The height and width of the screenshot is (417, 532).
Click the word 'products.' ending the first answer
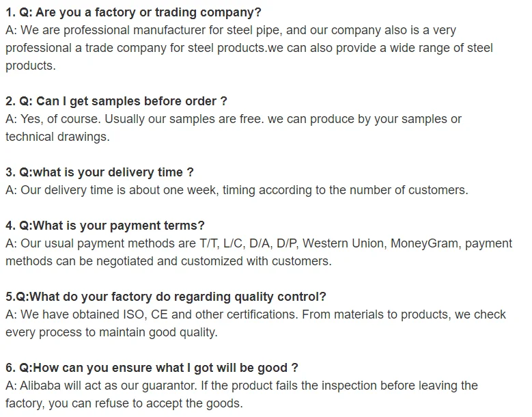coord(30,66)
